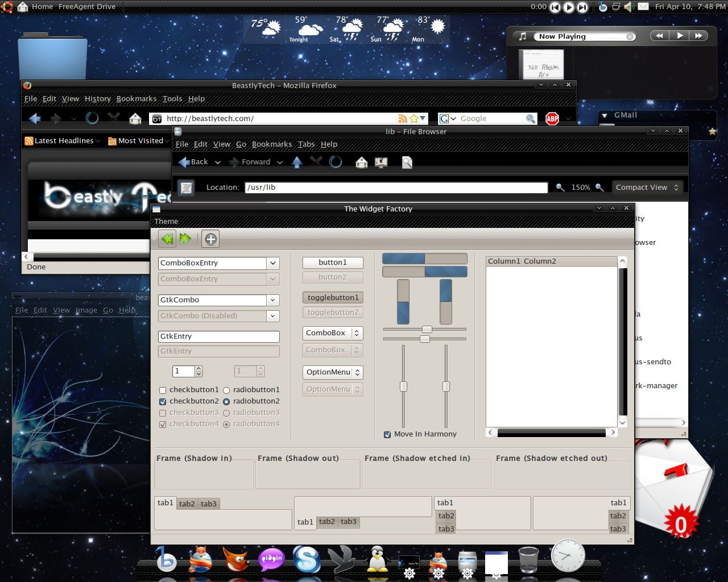This screenshot has width=728, height=582.
Task: Open Skype from the dock
Action: pyautogui.click(x=307, y=559)
